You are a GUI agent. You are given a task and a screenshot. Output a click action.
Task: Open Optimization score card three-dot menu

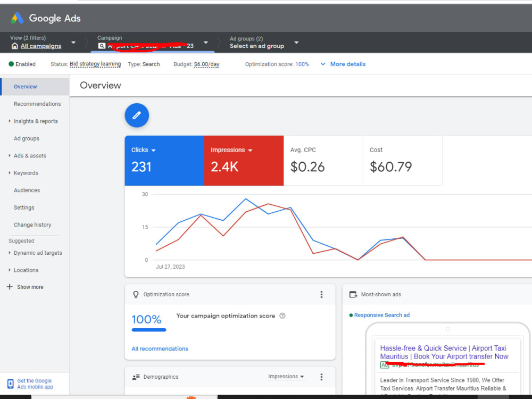(x=321, y=295)
